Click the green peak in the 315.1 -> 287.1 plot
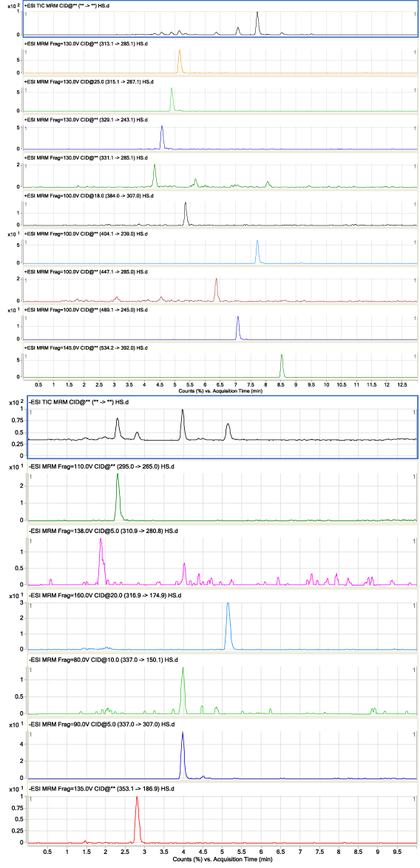This screenshot has width=420, height=868. tap(172, 98)
